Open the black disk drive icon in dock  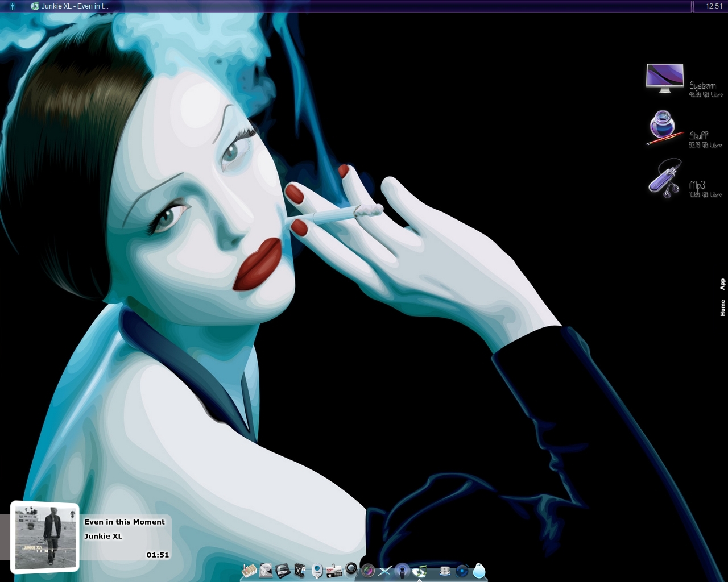pos(283,571)
